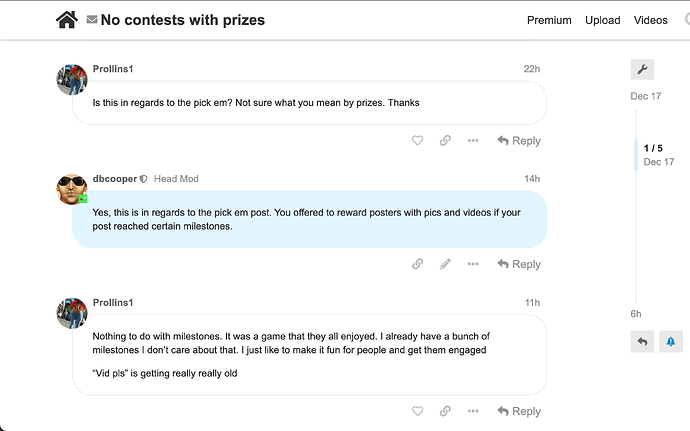Like the "Vid pls" post with heart
The height and width of the screenshot is (431, 690).
point(417,411)
